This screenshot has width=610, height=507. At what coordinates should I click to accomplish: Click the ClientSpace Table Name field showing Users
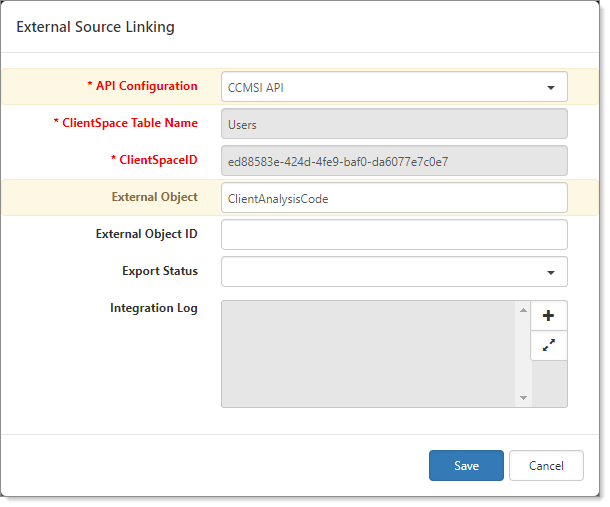[x=394, y=124]
